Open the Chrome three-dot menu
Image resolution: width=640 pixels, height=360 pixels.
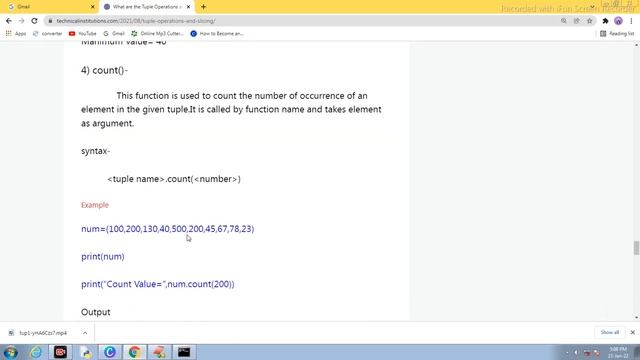pyautogui.click(x=631, y=21)
